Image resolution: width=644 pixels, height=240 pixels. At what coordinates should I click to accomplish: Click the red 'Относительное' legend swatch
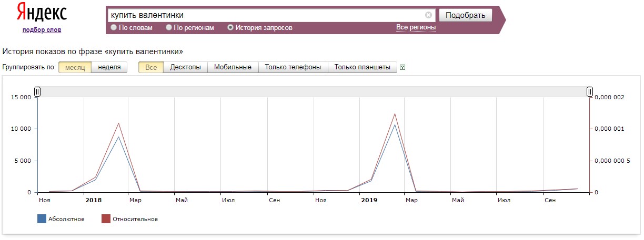[x=105, y=219]
